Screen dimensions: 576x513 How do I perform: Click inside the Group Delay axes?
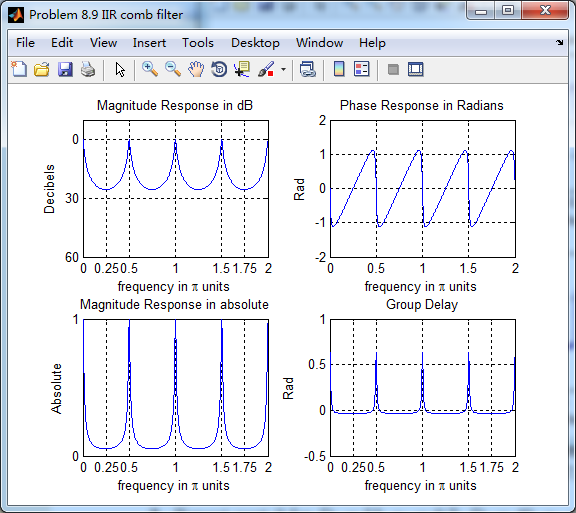(423, 388)
